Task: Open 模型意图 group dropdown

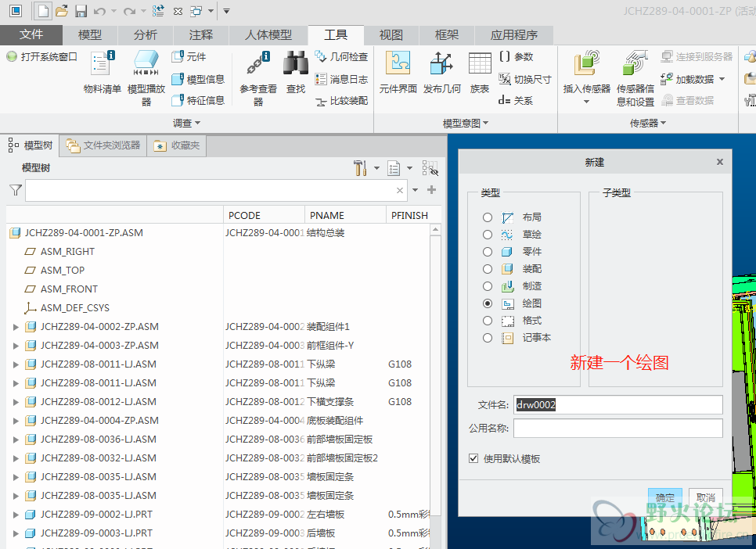Action: click(x=466, y=124)
